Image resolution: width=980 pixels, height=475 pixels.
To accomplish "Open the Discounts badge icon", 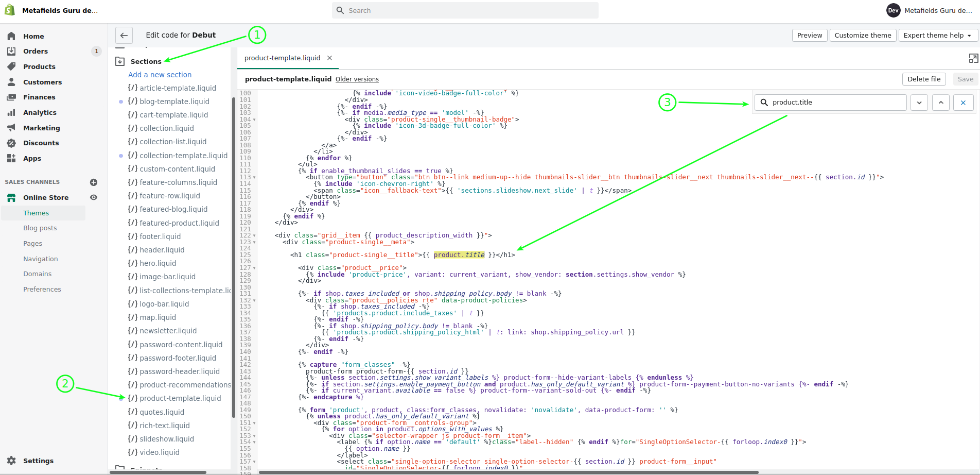I will [x=11, y=143].
